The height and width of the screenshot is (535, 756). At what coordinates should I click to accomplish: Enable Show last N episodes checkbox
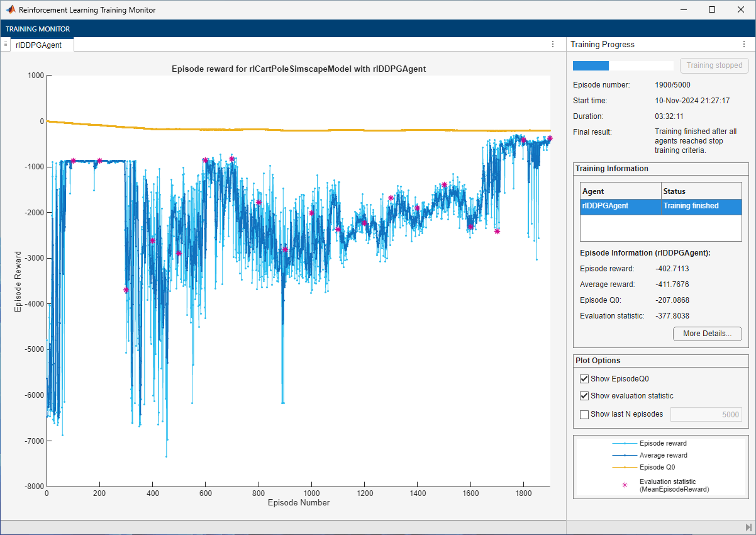click(x=584, y=414)
